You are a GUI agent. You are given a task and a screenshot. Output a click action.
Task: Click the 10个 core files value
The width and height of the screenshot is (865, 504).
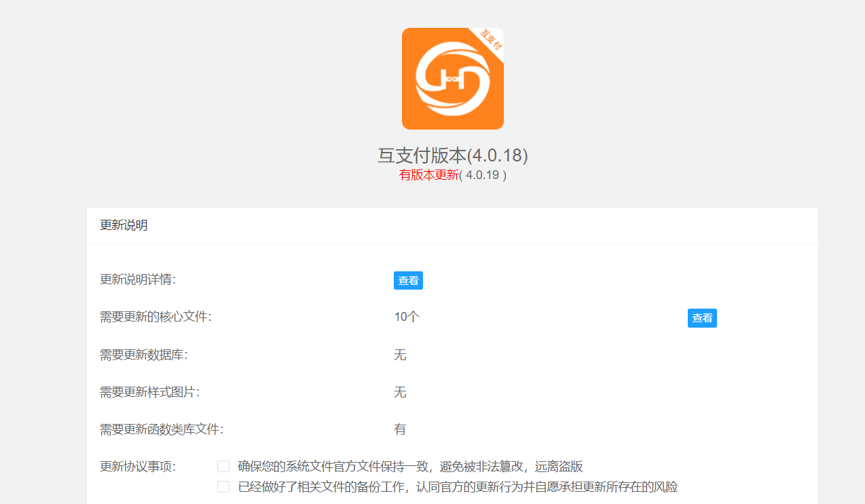(407, 317)
